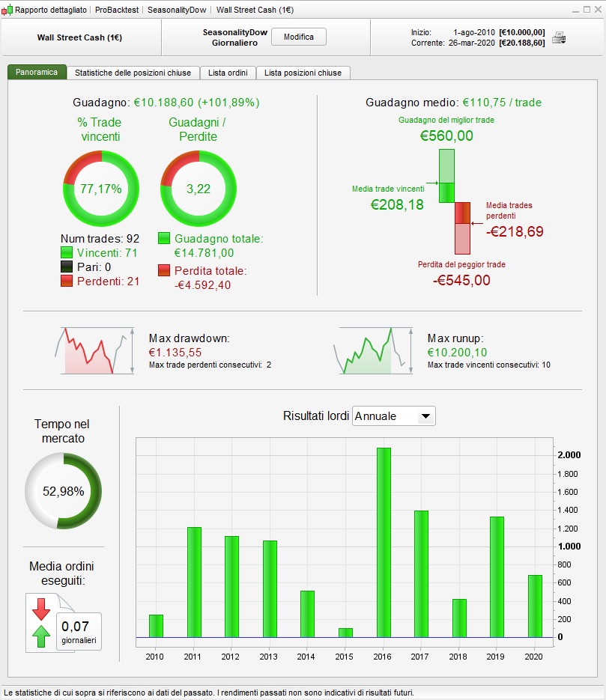Image resolution: width=606 pixels, height=700 pixels.
Task: Click the red Perdita totale legend swatch
Action: (164, 270)
